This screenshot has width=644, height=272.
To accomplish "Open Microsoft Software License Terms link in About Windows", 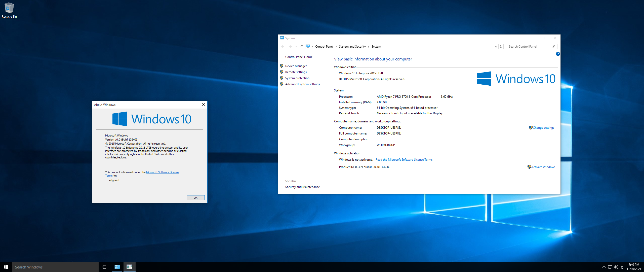I will coord(162,172).
